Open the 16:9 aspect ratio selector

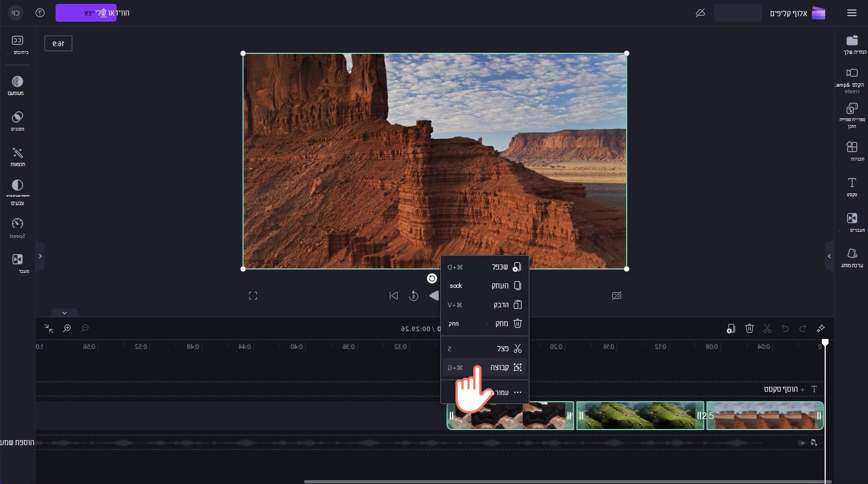click(58, 43)
